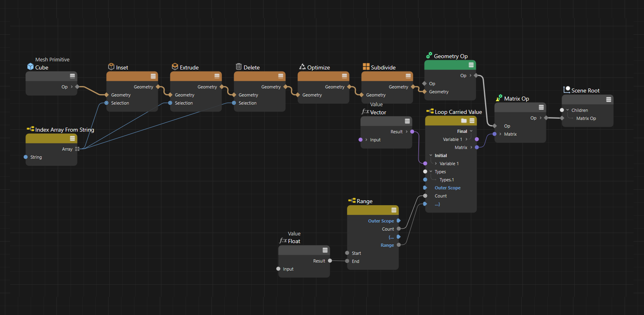Viewport: 644px width, 315px height.
Task: Click the Selection input port on Extrude node
Action: [170, 103]
